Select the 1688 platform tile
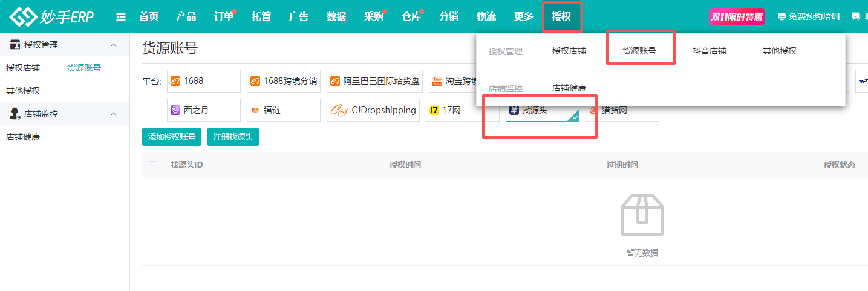The height and width of the screenshot is (291, 868). point(204,81)
